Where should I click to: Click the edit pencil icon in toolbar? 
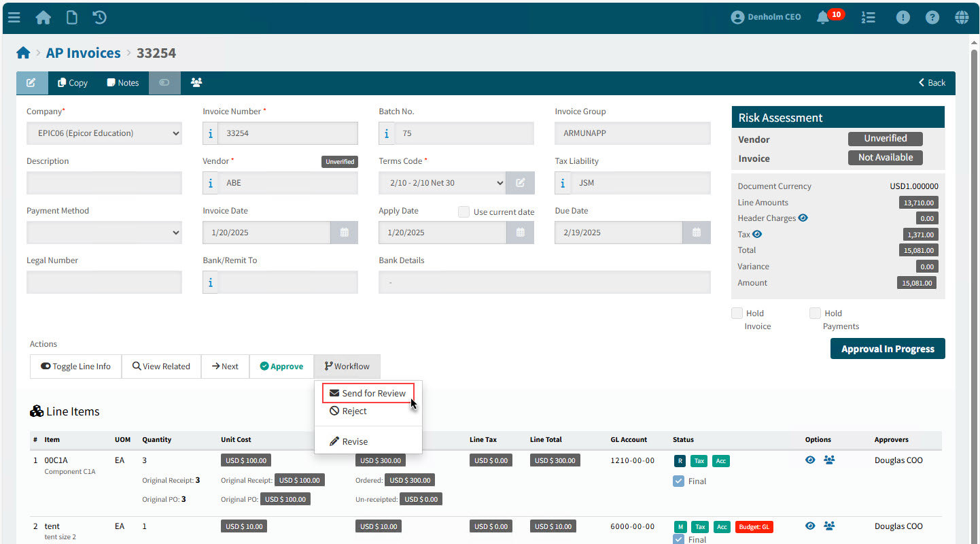(31, 83)
